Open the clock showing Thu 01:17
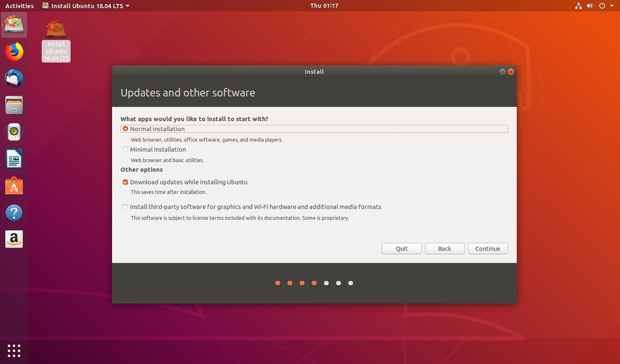Viewport: 620px width, 364px height. (324, 6)
